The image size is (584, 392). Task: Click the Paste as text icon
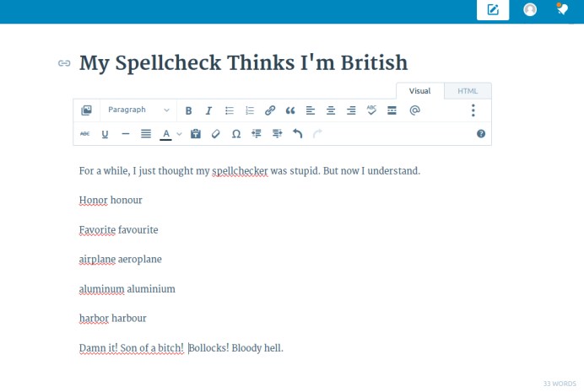click(196, 133)
